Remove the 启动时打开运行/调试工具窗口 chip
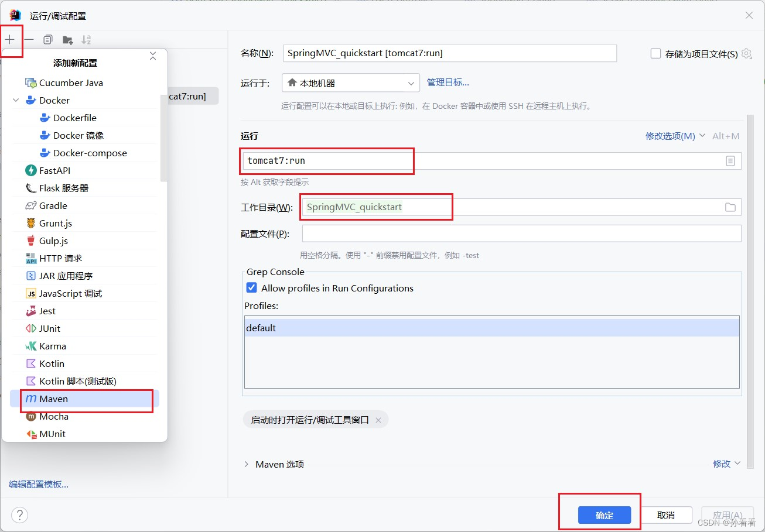The height and width of the screenshot is (532, 765). coord(378,420)
